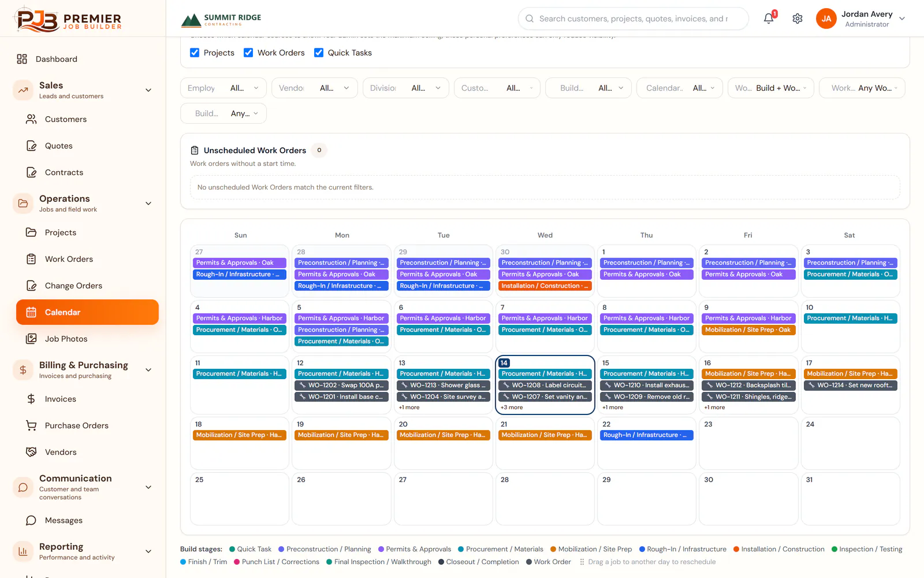Collapse the Operations sidebar section

(x=148, y=203)
